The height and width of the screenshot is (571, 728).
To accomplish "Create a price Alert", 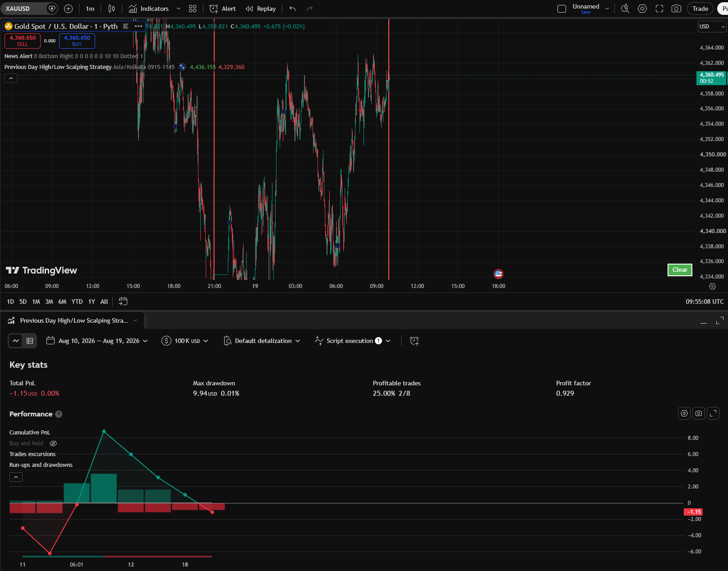I will [222, 9].
